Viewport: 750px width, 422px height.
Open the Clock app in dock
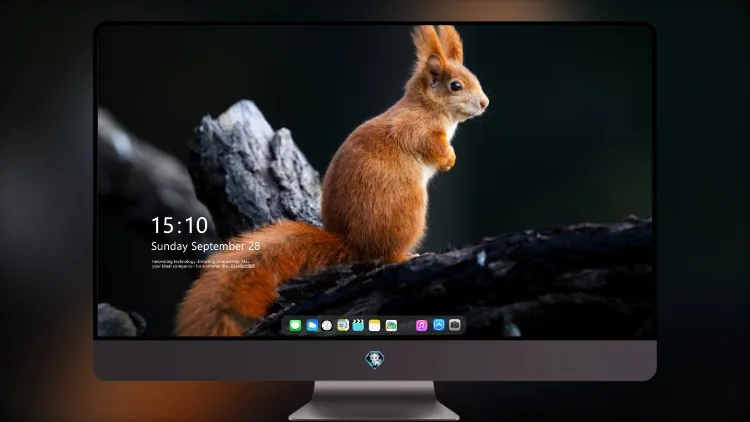click(x=327, y=325)
